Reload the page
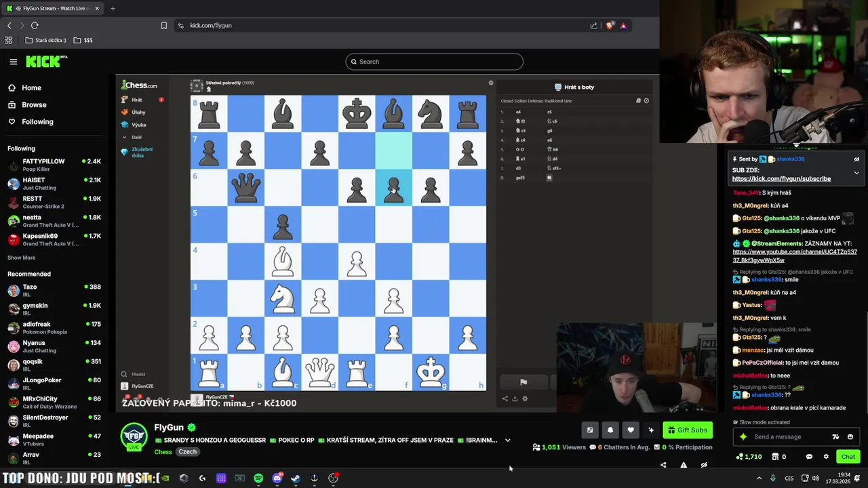Viewport: 868px width, 488px height. click(x=35, y=25)
